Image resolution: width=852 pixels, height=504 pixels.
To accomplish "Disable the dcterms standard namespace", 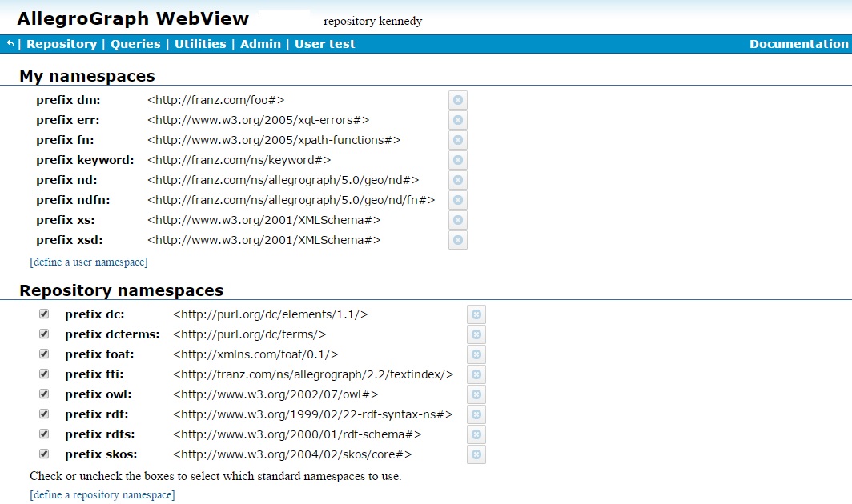I will click(x=45, y=334).
